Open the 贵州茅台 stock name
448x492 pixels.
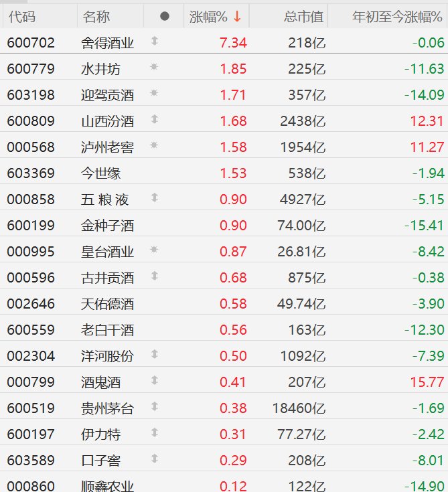coord(107,408)
